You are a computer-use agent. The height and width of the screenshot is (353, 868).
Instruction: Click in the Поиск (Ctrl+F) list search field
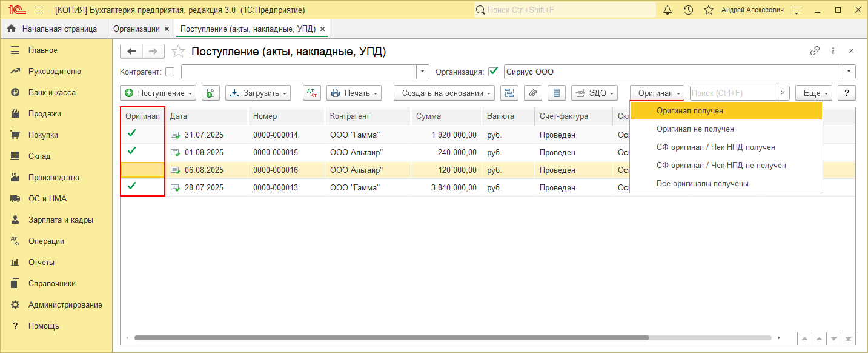pyautogui.click(x=732, y=93)
